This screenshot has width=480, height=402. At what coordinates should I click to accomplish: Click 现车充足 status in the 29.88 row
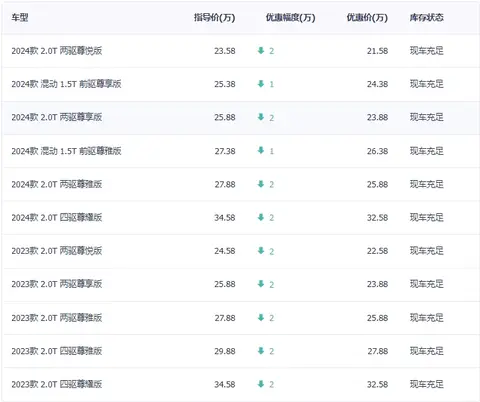coord(427,351)
